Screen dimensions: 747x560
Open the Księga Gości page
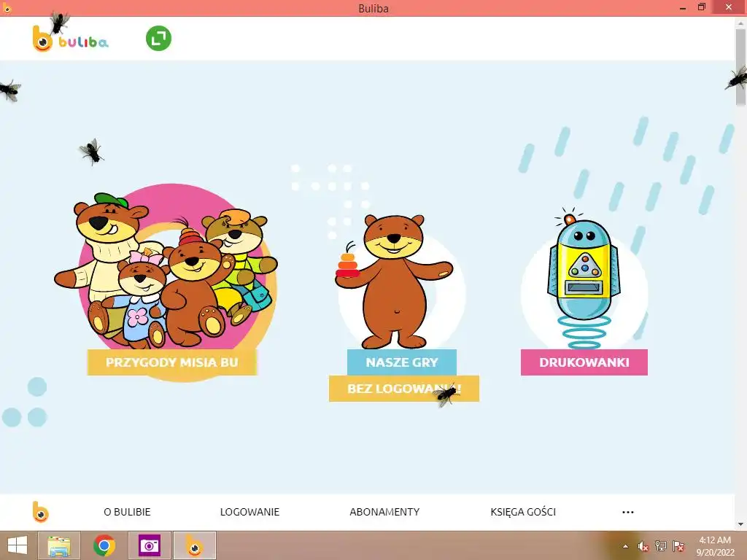click(x=523, y=512)
